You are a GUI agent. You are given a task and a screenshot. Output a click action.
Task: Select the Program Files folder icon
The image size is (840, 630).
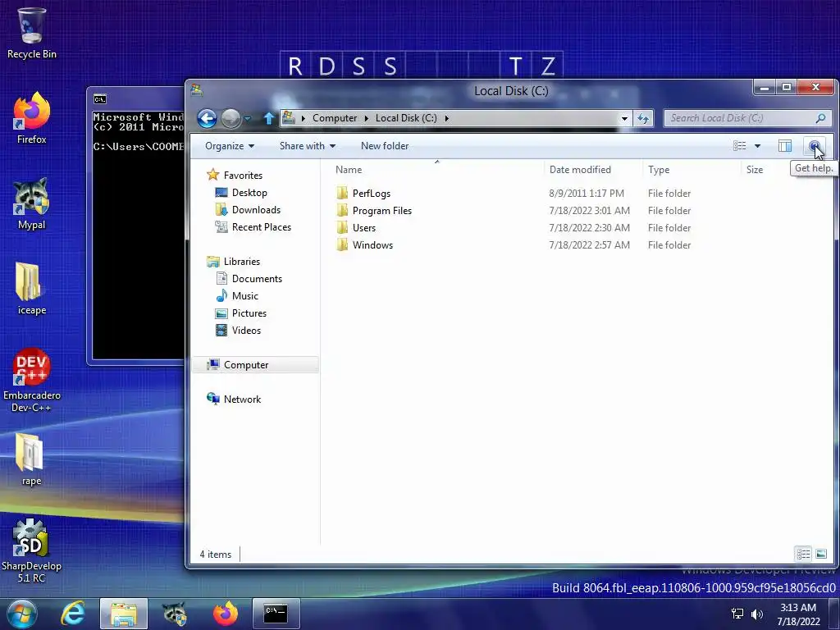(342, 210)
